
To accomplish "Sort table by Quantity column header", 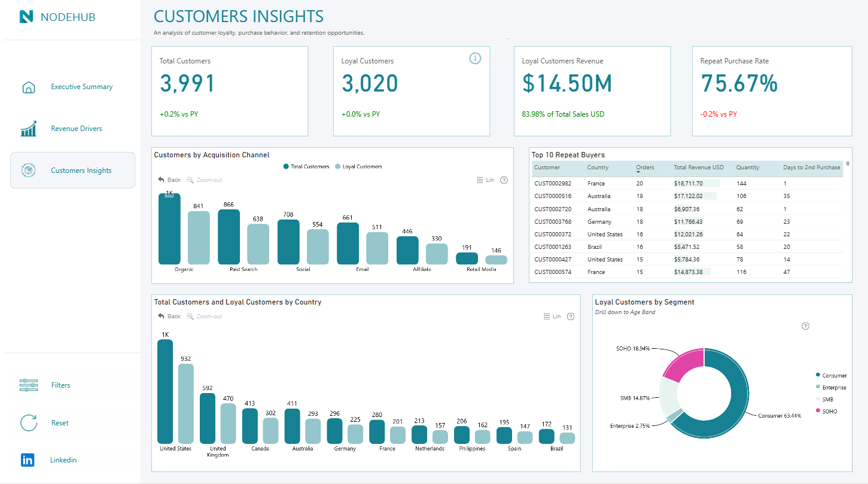I will 748,168.
